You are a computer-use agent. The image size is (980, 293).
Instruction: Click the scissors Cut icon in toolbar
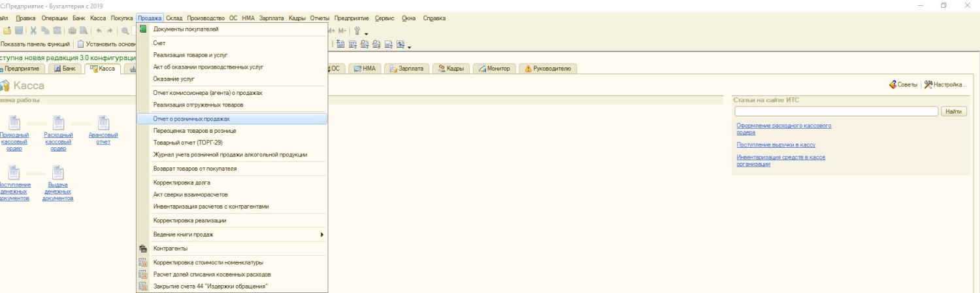(34, 31)
